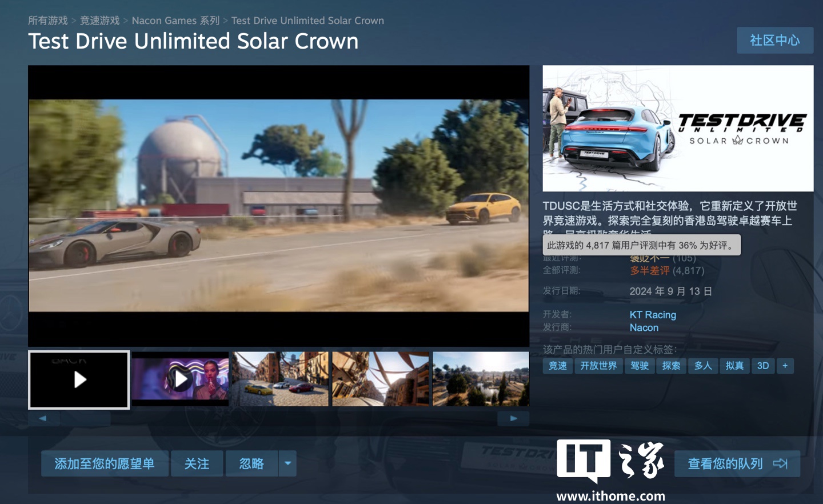Select the first trailer thumbnail with play icon
The image size is (823, 504).
[79, 379]
